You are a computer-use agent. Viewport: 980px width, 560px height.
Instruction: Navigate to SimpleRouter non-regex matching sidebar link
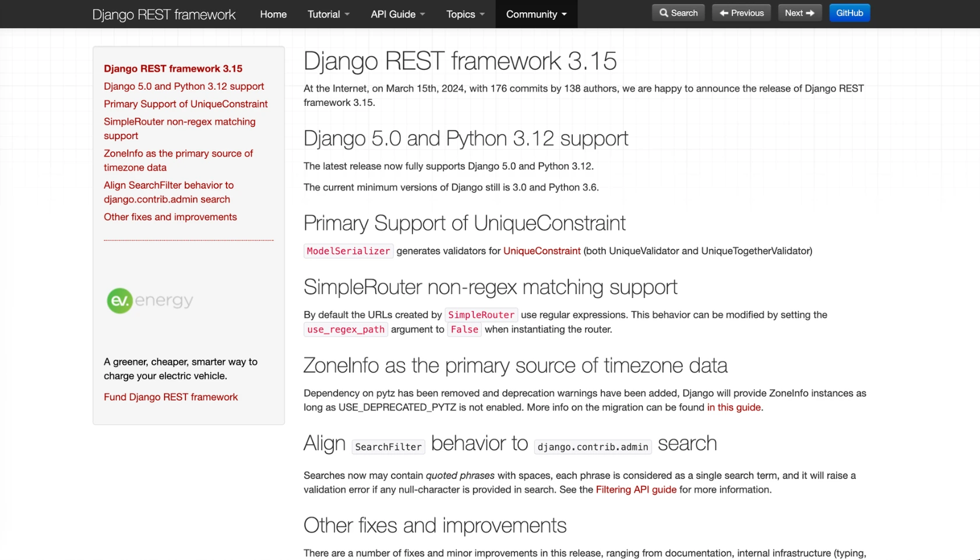click(x=179, y=129)
